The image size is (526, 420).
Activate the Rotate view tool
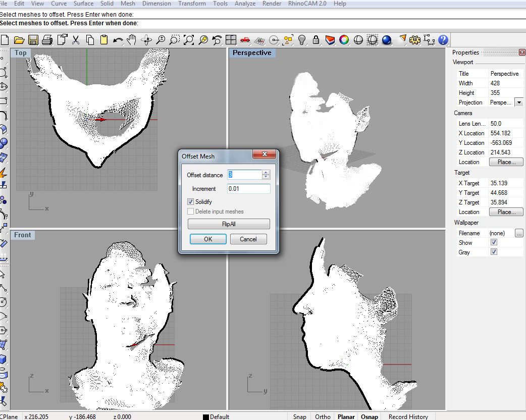click(146, 39)
